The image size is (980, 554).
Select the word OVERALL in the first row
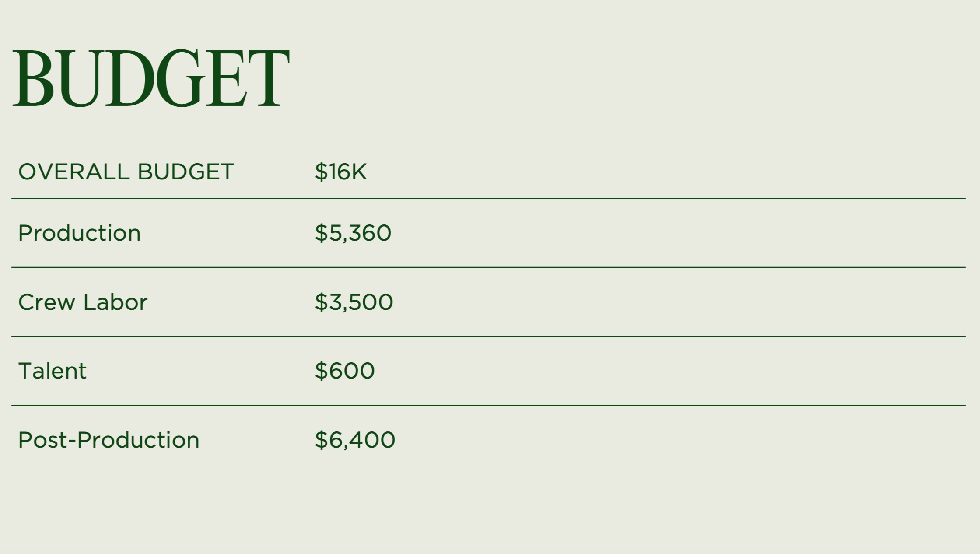tap(73, 172)
